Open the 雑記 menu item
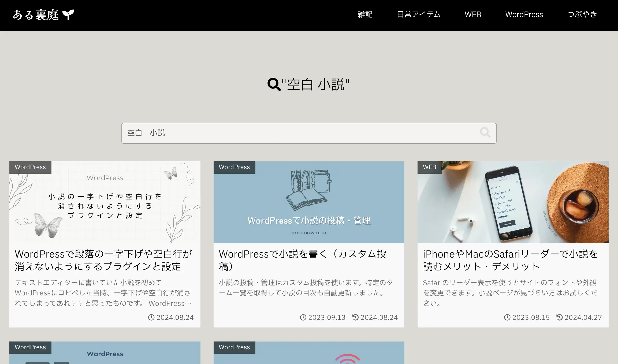618x364 pixels. click(365, 14)
